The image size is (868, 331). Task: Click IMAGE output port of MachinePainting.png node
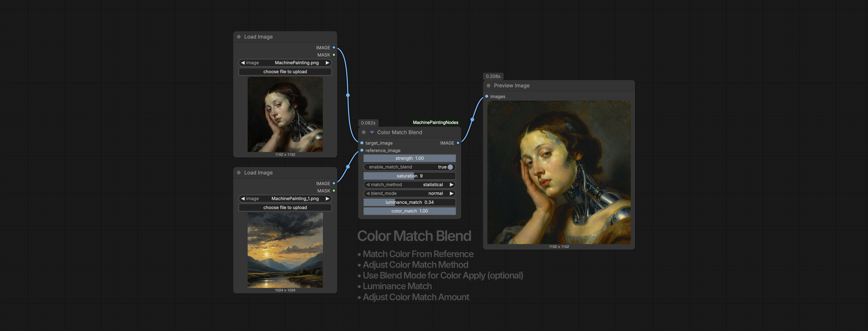point(334,48)
